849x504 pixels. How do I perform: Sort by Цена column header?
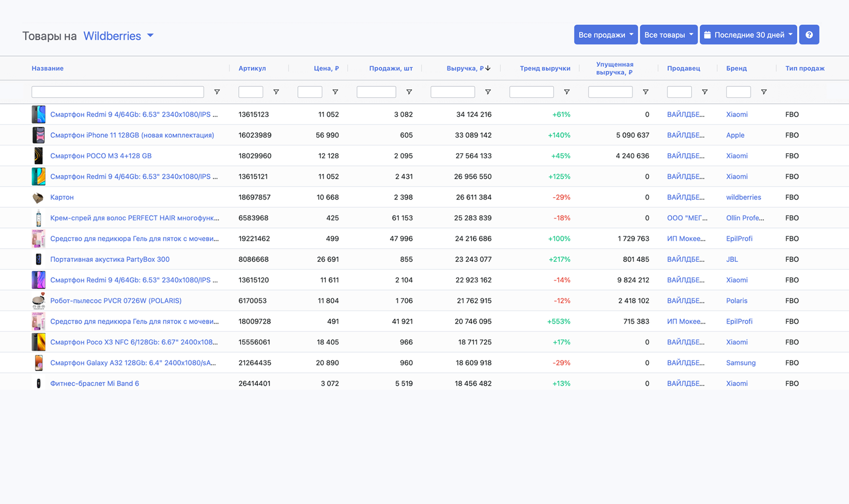click(x=326, y=68)
